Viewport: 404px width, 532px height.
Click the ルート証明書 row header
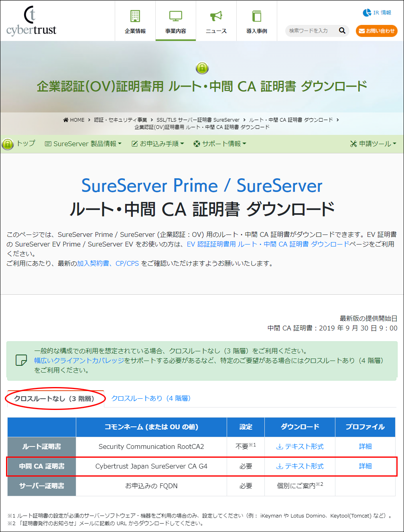click(x=42, y=446)
